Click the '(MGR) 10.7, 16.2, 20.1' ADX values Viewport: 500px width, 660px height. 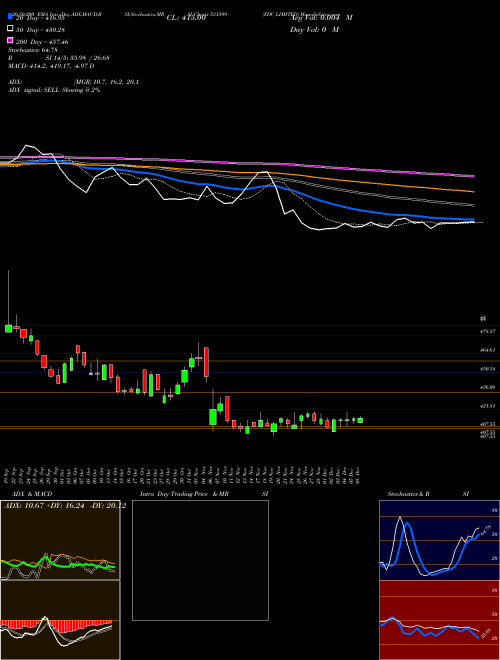click(x=106, y=82)
